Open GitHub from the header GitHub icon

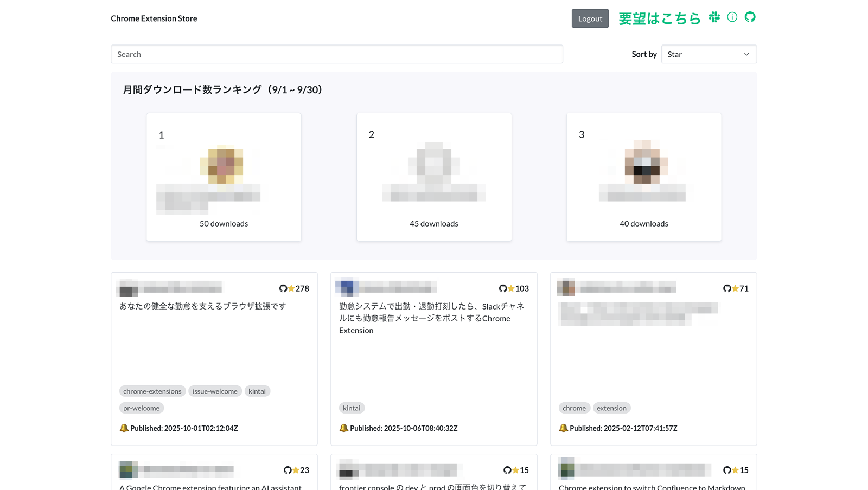click(x=750, y=17)
